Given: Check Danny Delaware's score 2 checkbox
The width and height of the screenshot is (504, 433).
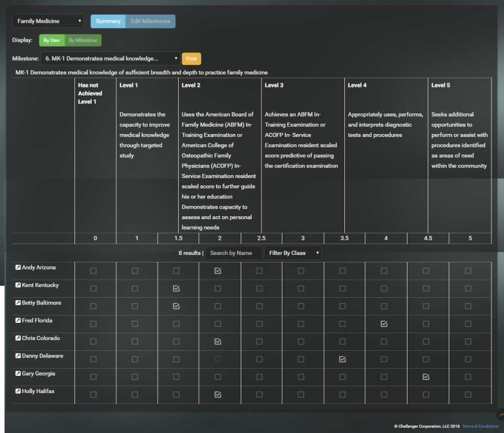Looking at the screenshot, I should click(x=217, y=359).
